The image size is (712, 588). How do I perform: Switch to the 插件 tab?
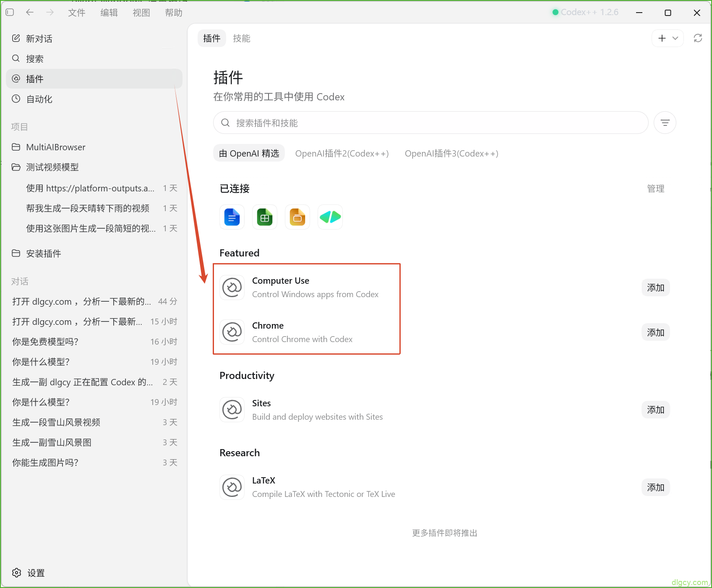click(x=212, y=38)
